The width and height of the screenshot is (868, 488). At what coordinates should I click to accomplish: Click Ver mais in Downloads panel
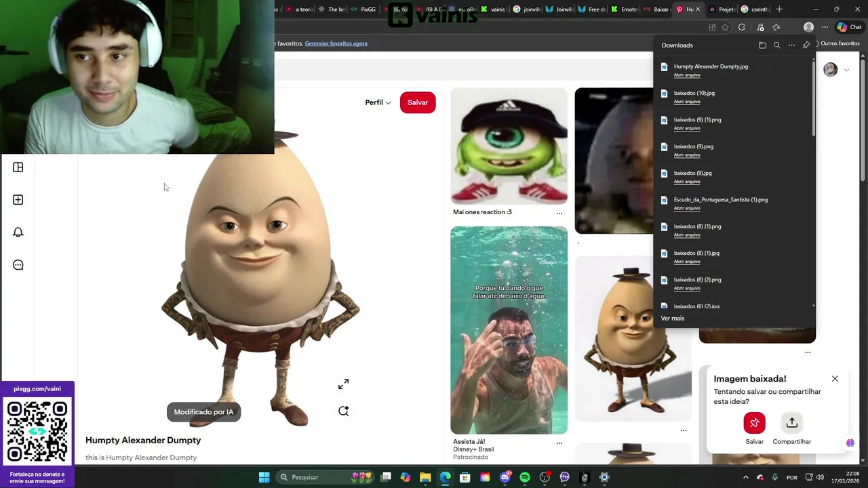pyautogui.click(x=673, y=319)
